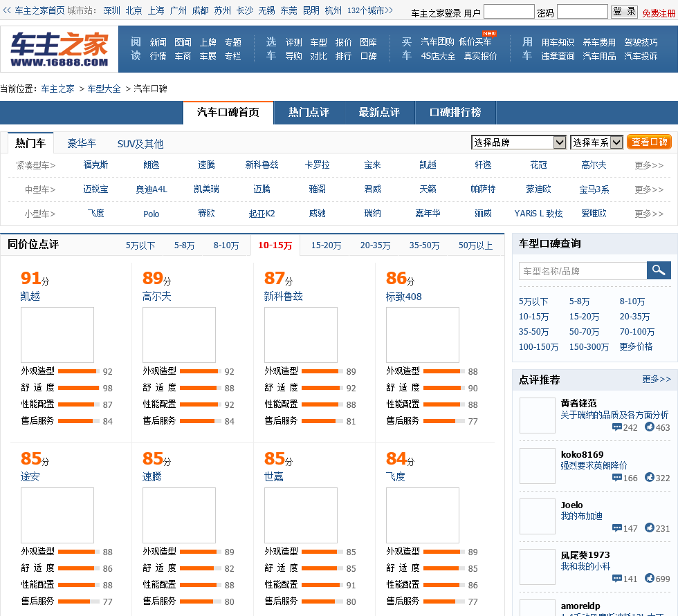678x616 pixels.
Task: Expand the 132个城市>> city list
Action: point(370,10)
